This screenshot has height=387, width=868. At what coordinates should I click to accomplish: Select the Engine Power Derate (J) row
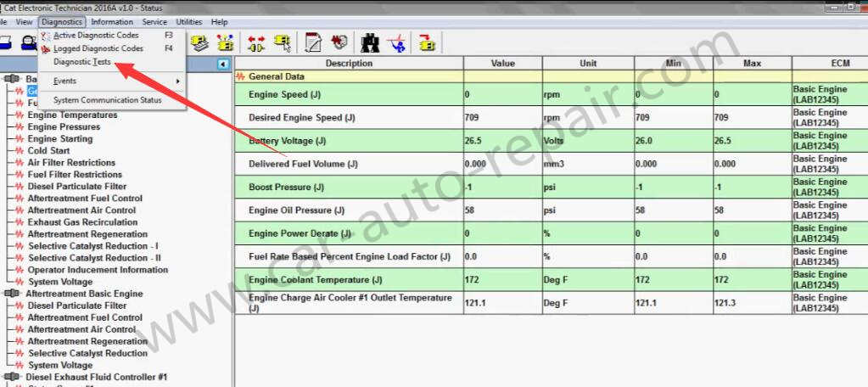click(x=552, y=233)
